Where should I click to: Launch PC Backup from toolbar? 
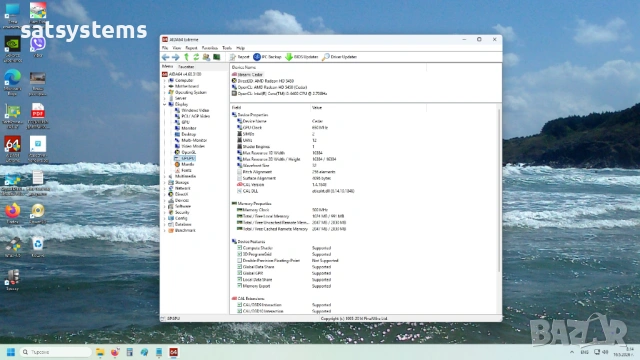[x=267, y=57]
